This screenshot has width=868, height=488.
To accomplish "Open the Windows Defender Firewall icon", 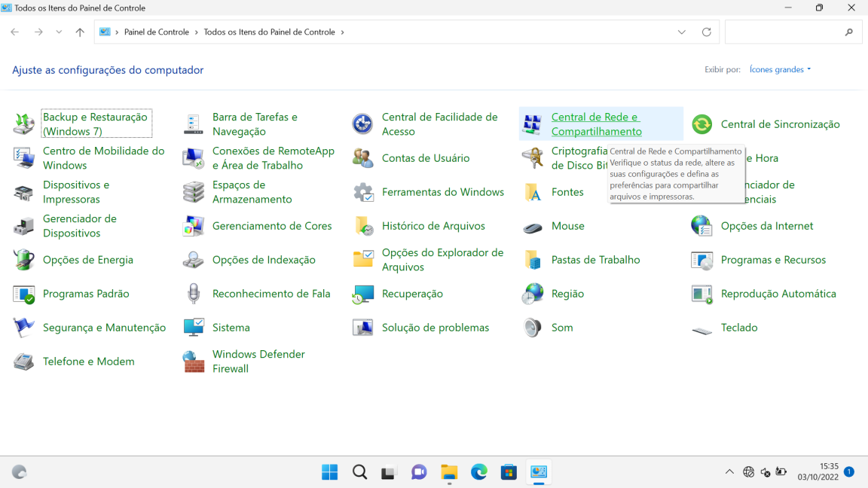I will click(x=194, y=361).
